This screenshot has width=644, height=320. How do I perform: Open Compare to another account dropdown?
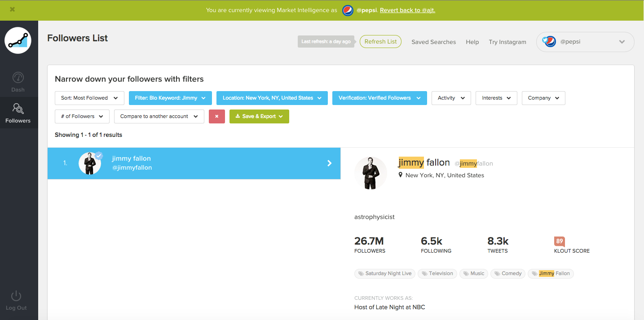pos(159,116)
